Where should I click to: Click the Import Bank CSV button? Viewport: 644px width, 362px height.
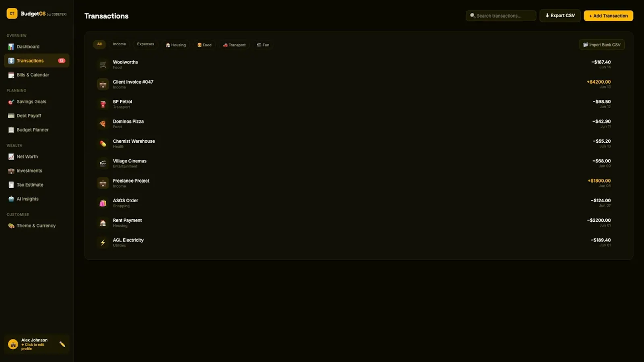[602, 45]
